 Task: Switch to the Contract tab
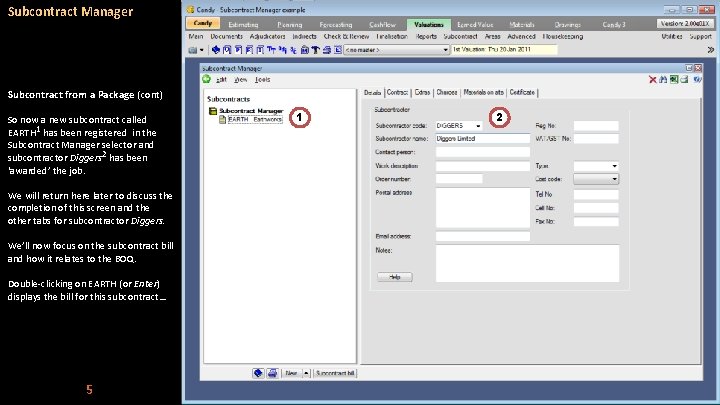(397, 92)
